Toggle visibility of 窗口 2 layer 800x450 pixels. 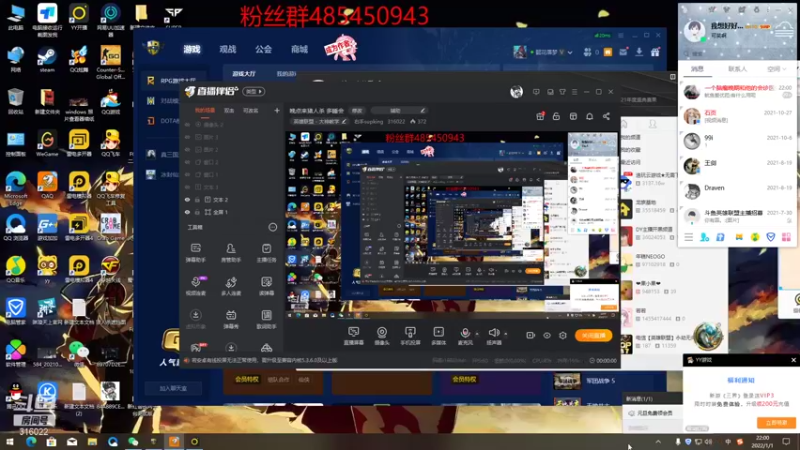187,162
